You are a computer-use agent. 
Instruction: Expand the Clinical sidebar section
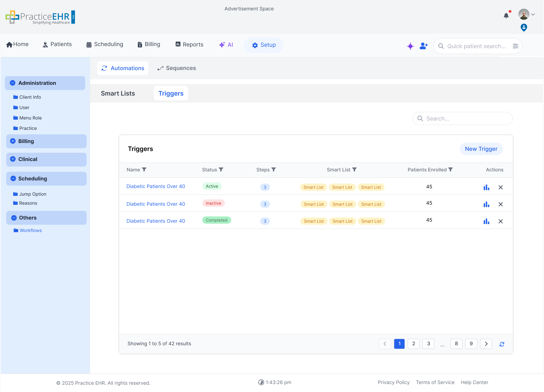13,159
